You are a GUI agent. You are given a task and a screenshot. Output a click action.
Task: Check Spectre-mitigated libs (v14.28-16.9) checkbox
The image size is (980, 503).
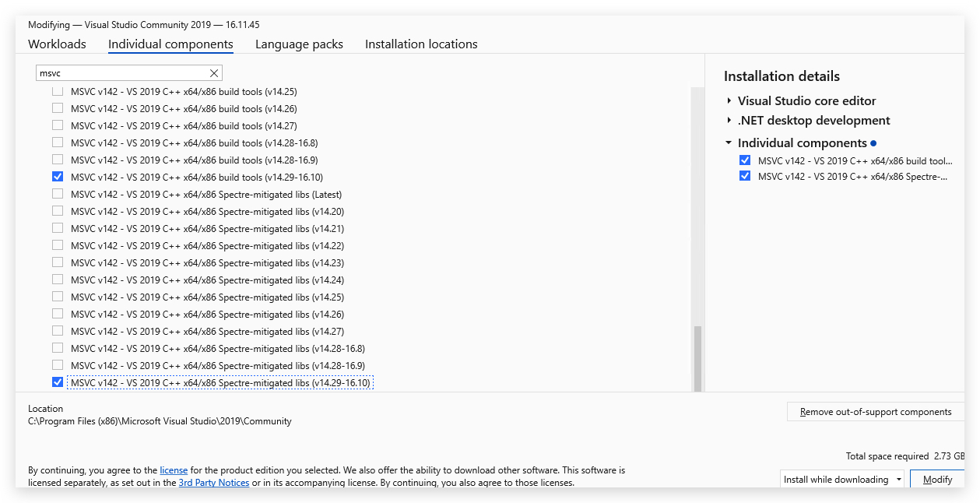[58, 366]
